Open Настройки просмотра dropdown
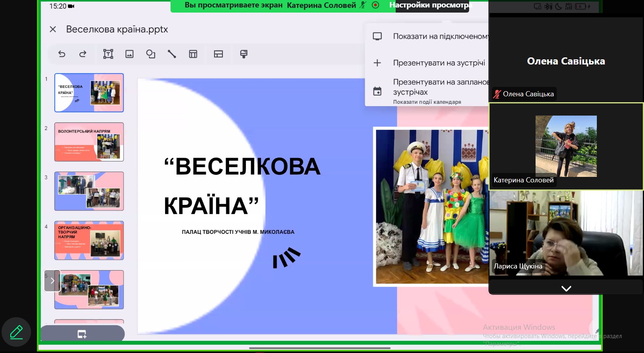This screenshot has width=644, height=353. [430, 6]
